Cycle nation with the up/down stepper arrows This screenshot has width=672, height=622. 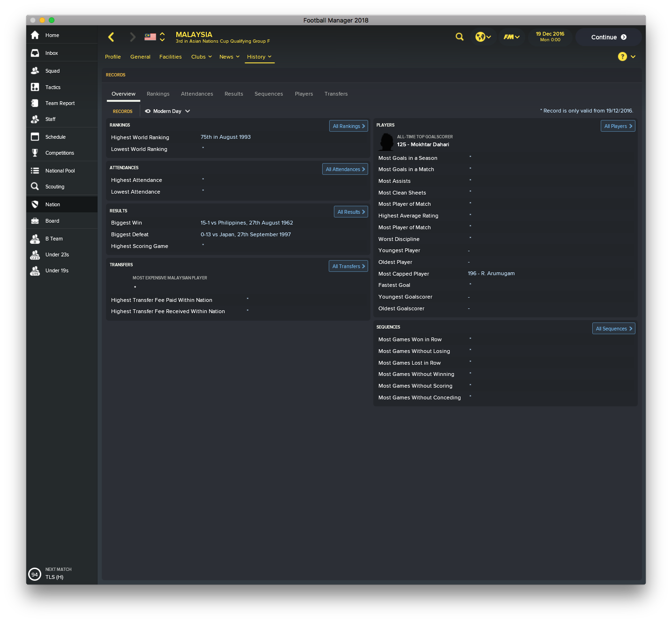(162, 37)
